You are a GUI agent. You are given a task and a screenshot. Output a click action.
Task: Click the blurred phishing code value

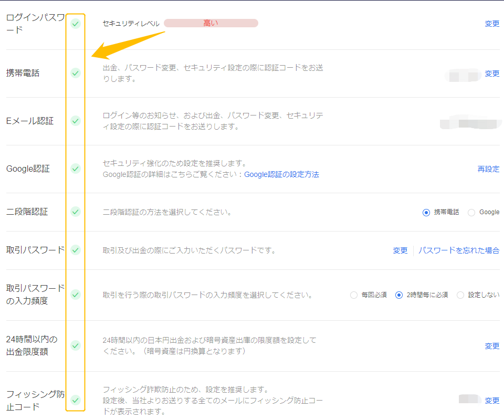469,399
